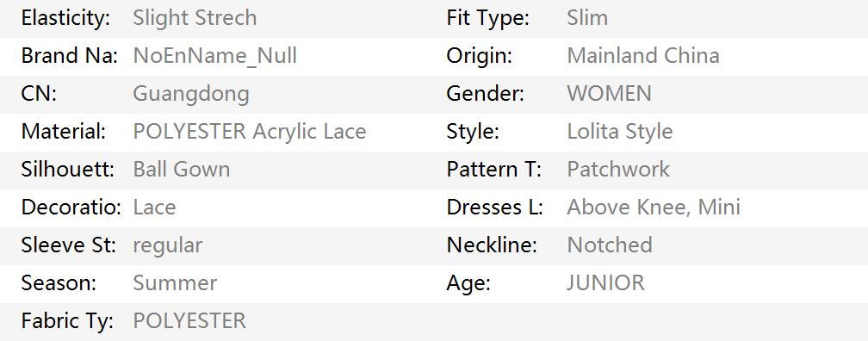Select the Mainland China origin value
Screen dimensions: 868x341
(643, 56)
